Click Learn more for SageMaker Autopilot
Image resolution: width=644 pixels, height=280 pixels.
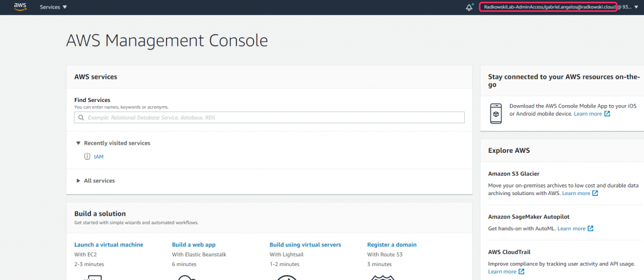click(571, 228)
